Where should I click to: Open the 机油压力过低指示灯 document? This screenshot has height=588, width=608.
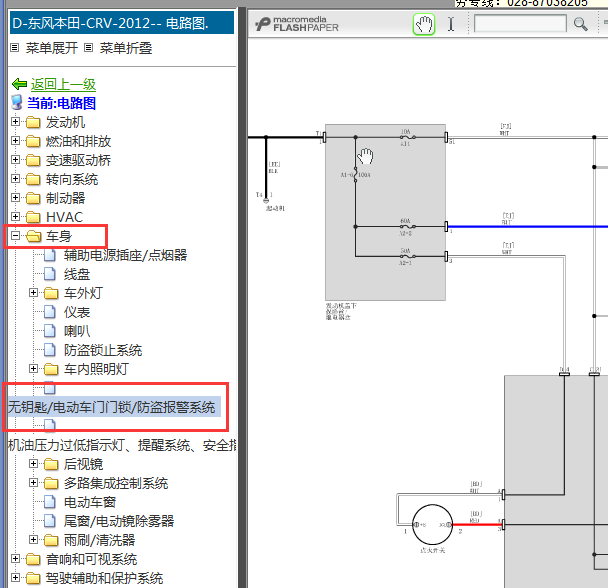(122, 445)
